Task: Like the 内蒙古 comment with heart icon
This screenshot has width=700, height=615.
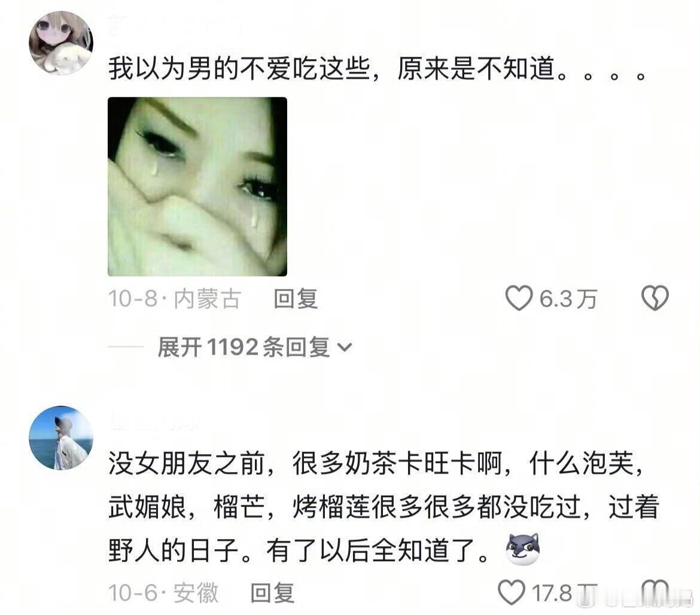Action: pos(519,298)
